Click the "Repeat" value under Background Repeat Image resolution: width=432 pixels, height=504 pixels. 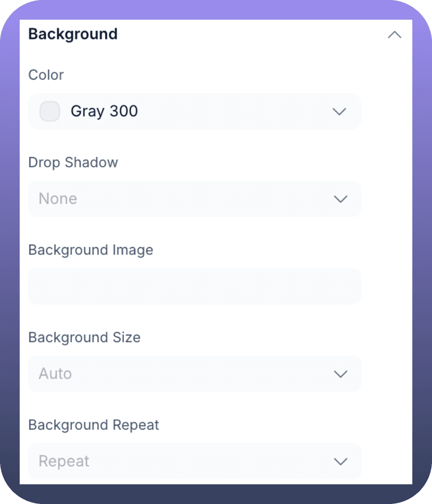pos(64,462)
